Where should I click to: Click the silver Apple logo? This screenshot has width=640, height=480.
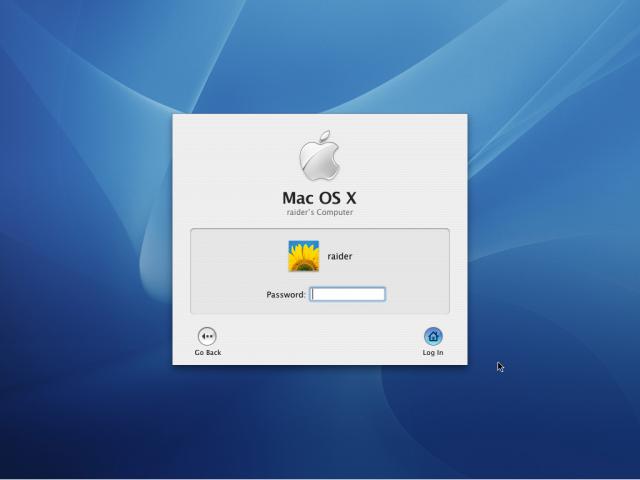click(319, 156)
